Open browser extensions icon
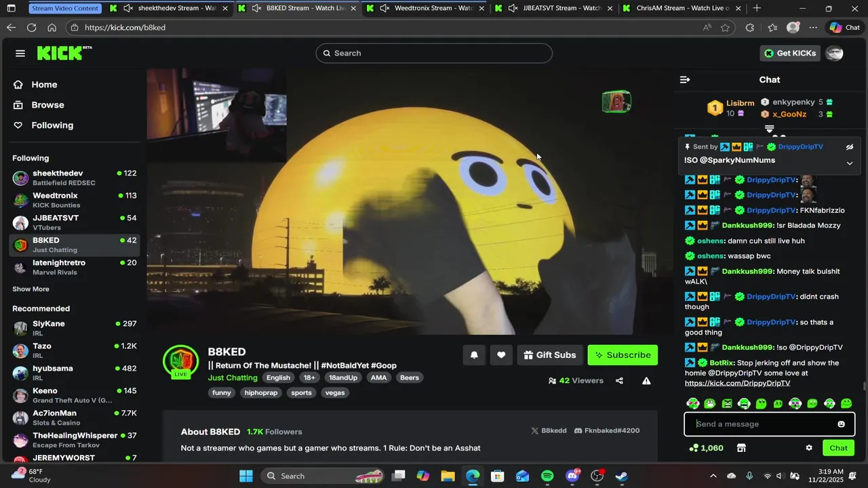The image size is (868, 488). pos(749,28)
